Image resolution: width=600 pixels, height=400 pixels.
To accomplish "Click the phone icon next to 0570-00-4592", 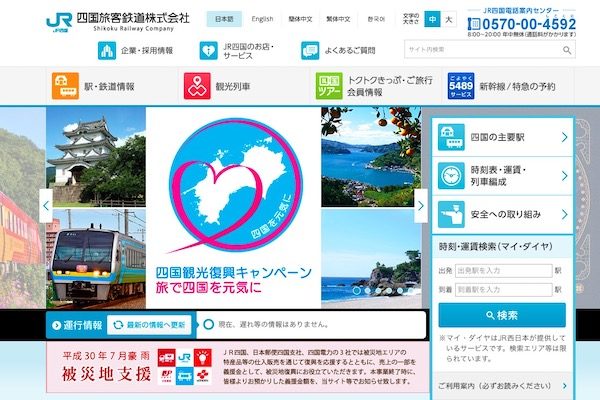I will 474,24.
